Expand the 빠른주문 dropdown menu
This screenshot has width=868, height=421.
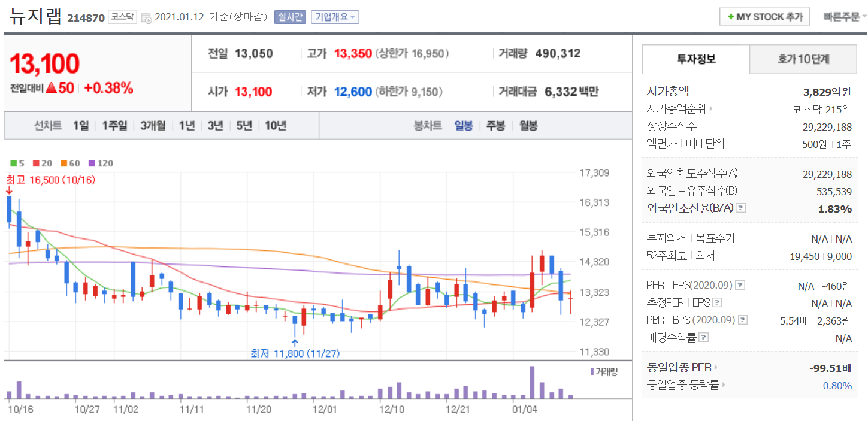click(845, 17)
